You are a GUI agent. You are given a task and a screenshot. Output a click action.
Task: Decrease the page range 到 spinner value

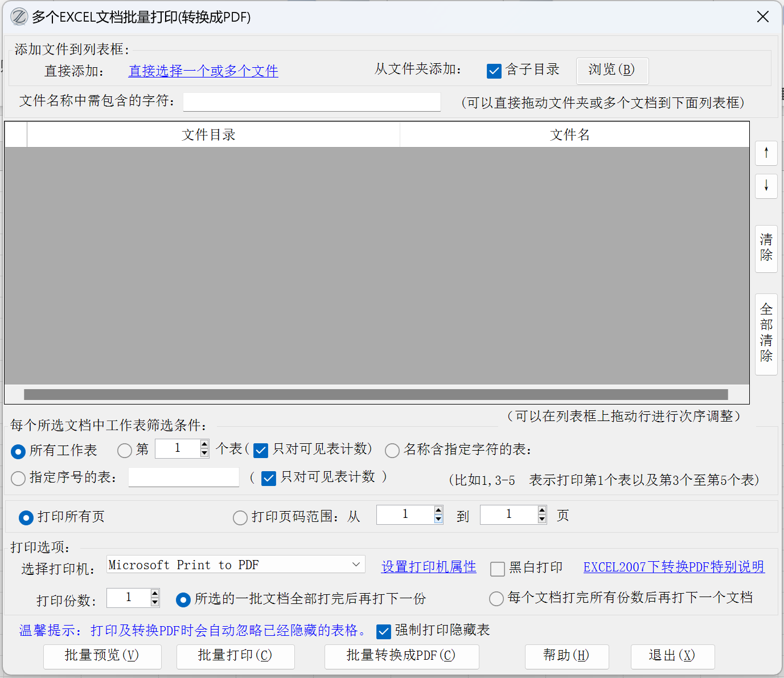(542, 519)
